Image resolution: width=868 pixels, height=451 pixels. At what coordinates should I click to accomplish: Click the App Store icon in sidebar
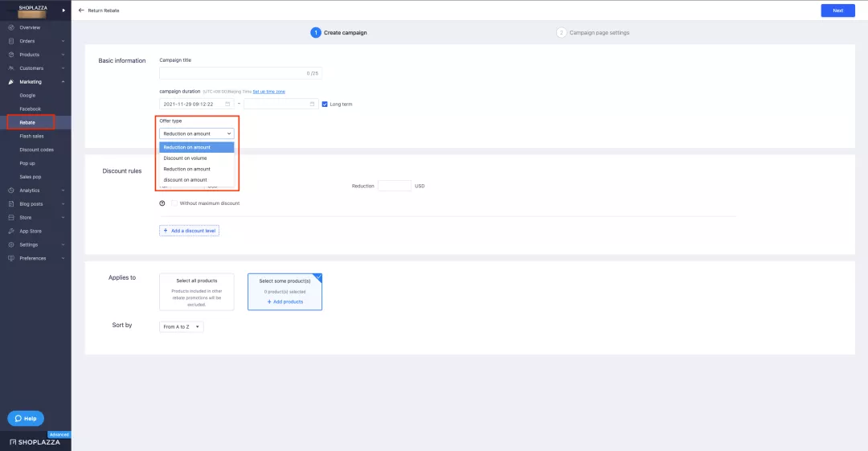click(11, 231)
